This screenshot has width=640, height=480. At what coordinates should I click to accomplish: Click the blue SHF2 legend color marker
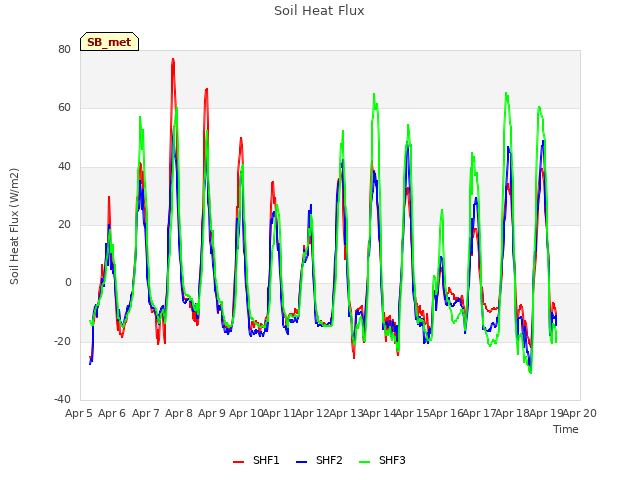[301, 461]
